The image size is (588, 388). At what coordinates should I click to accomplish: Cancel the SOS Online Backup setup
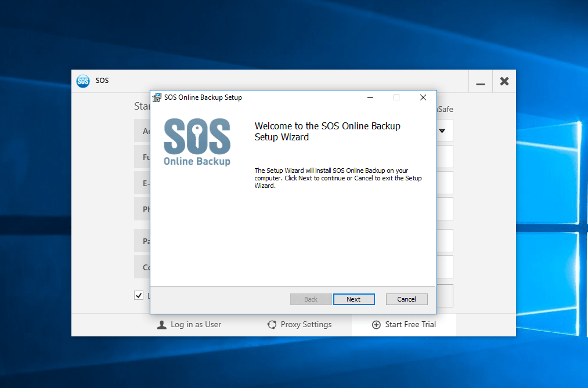406,299
